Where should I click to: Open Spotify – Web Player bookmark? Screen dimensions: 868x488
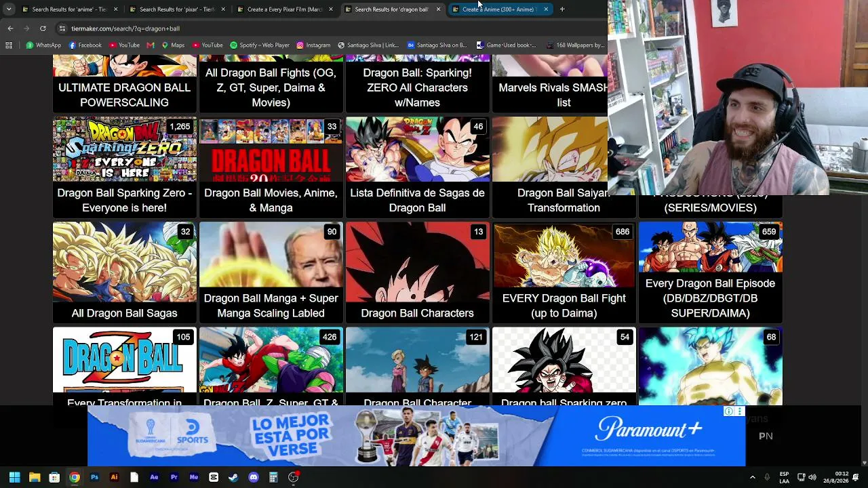click(x=260, y=45)
